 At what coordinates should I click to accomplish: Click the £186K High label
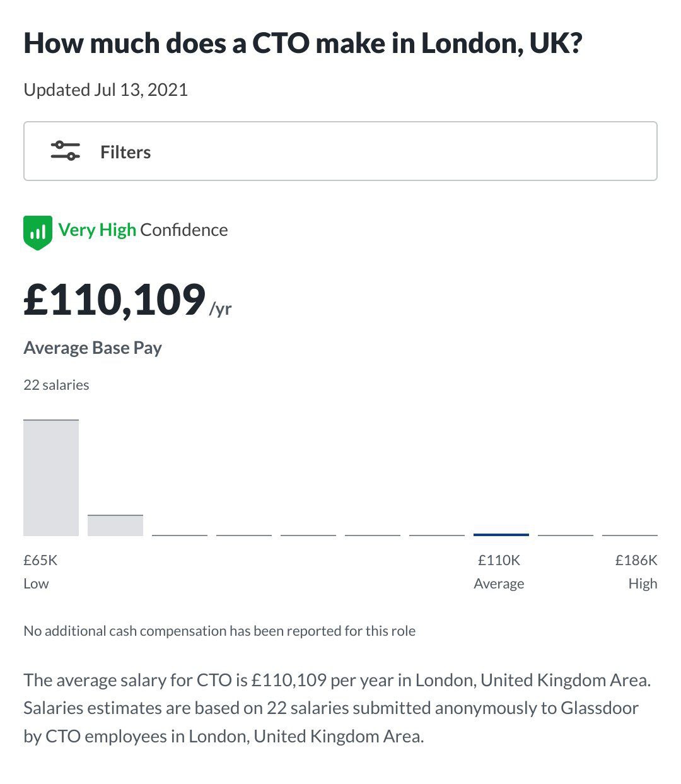pyautogui.click(x=636, y=571)
